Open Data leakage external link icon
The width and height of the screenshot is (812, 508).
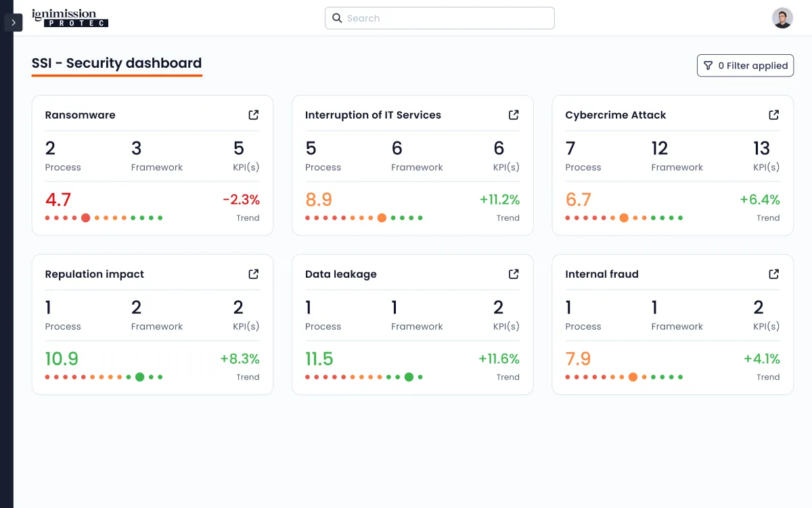[x=514, y=274]
